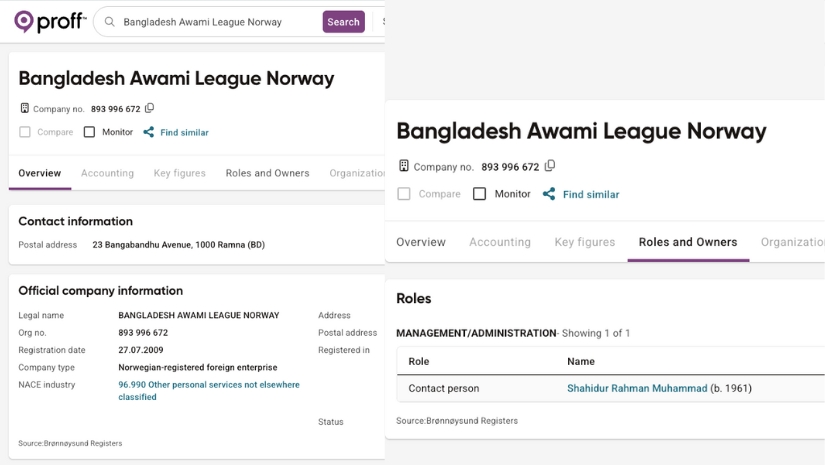The image size is (825, 465).
Task: Click left panel Find similar share icon
Action: click(148, 132)
